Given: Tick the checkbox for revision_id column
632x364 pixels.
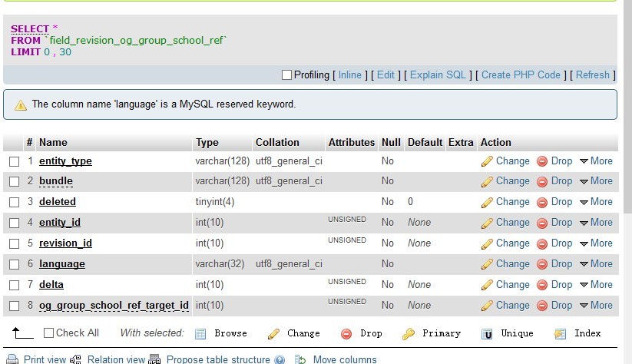Looking at the screenshot, I should (x=14, y=244).
